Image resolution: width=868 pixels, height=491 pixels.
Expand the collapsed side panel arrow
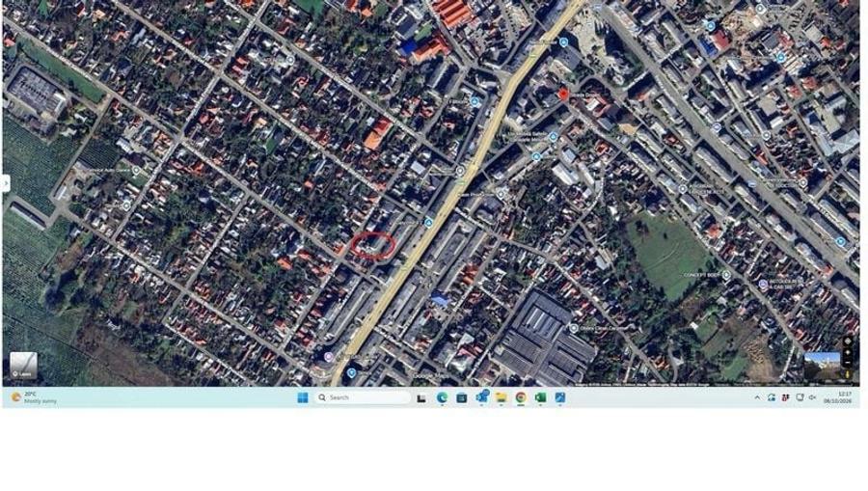(6, 182)
